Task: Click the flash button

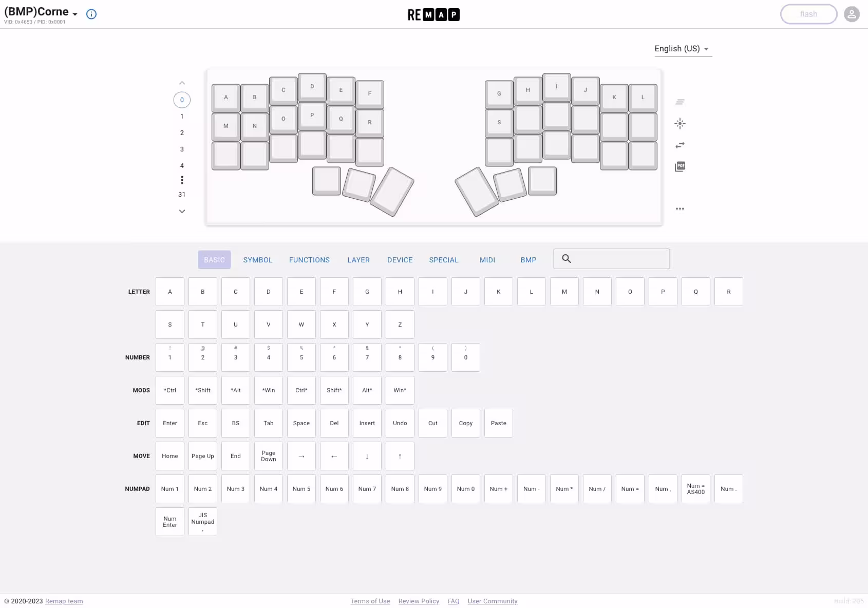Action: coord(808,14)
